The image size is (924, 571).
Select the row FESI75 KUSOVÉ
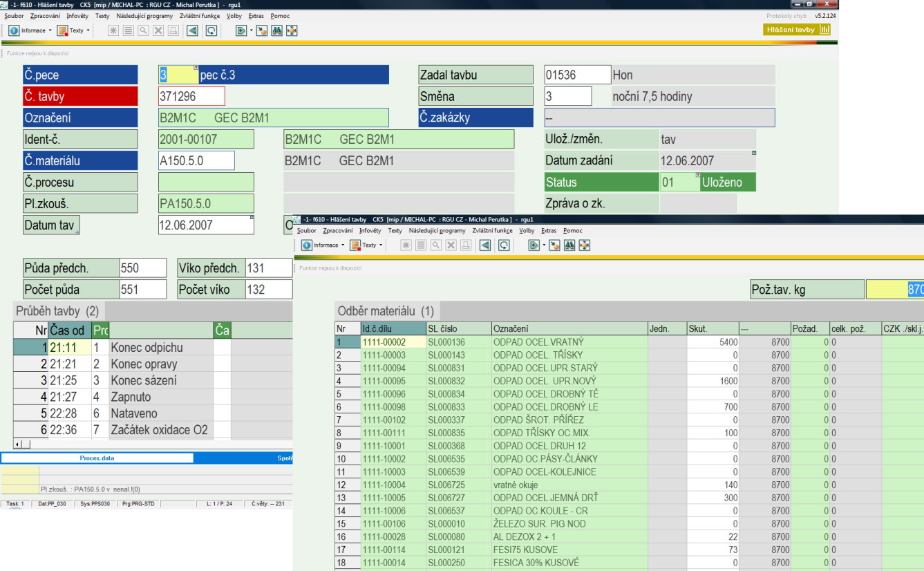coord(629,550)
